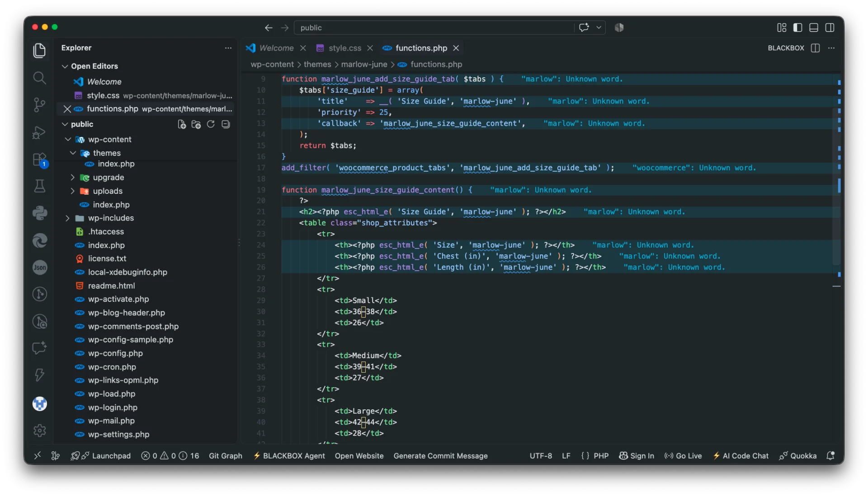The image size is (868, 496).
Task: Click BLACKBOX button in editor toolbar
Action: point(786,48)
